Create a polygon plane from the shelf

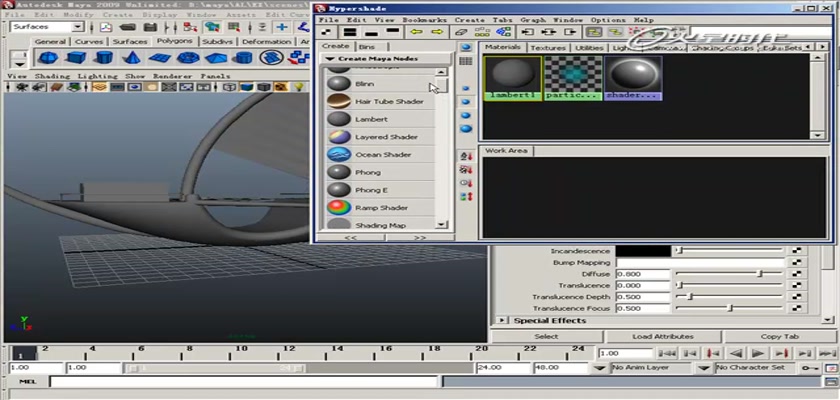[x=160, y=57]
